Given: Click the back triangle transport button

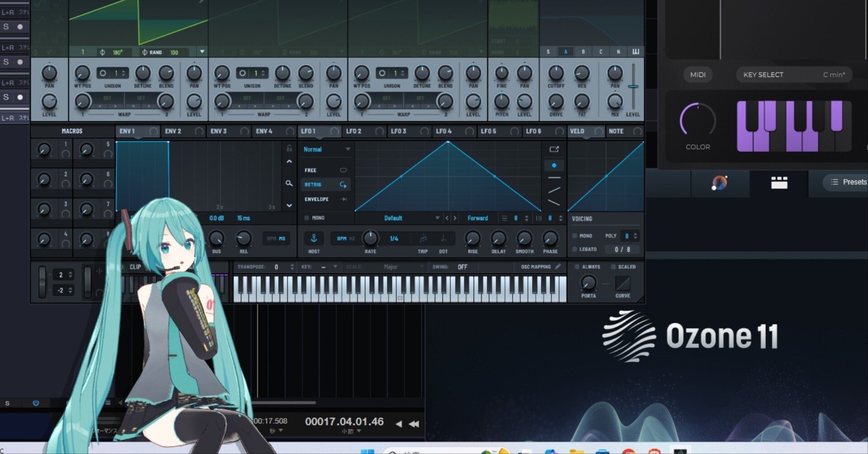Looking at the screenshot, I should click(x=398, y=424).
